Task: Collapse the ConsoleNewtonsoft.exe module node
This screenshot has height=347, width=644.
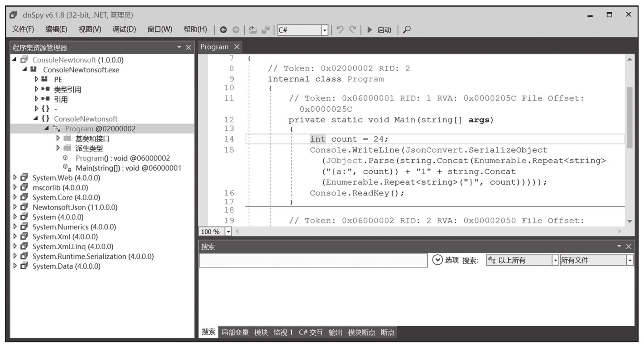Action: (x=24, y=70)
